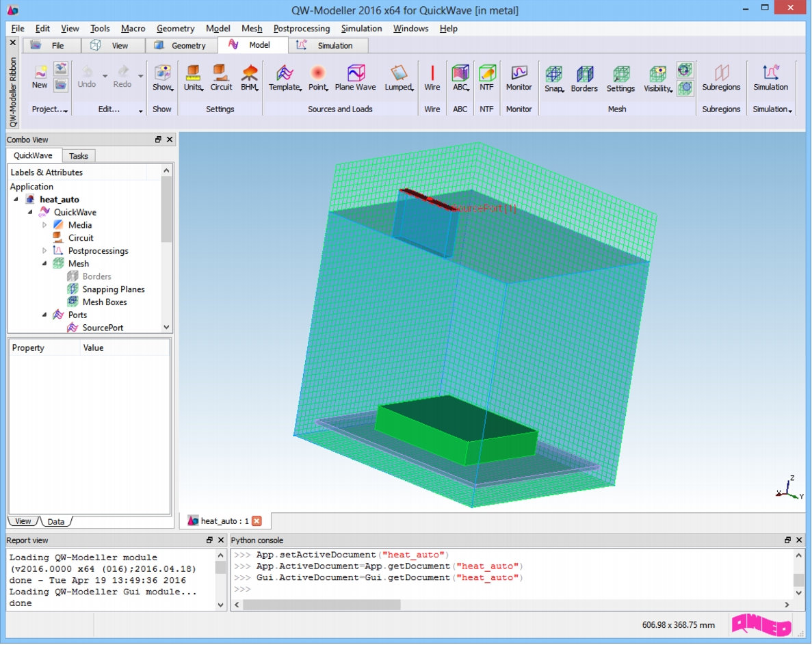This screenshot has height=645, width=812.
Task: Expand the Media tree node
Action: [x=44, y=225]
